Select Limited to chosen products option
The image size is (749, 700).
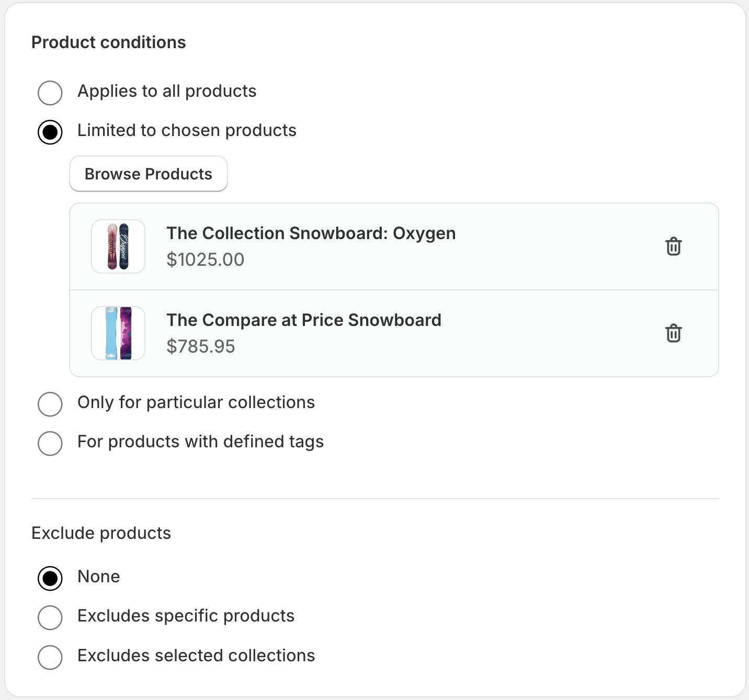click(x=50, y=132)
